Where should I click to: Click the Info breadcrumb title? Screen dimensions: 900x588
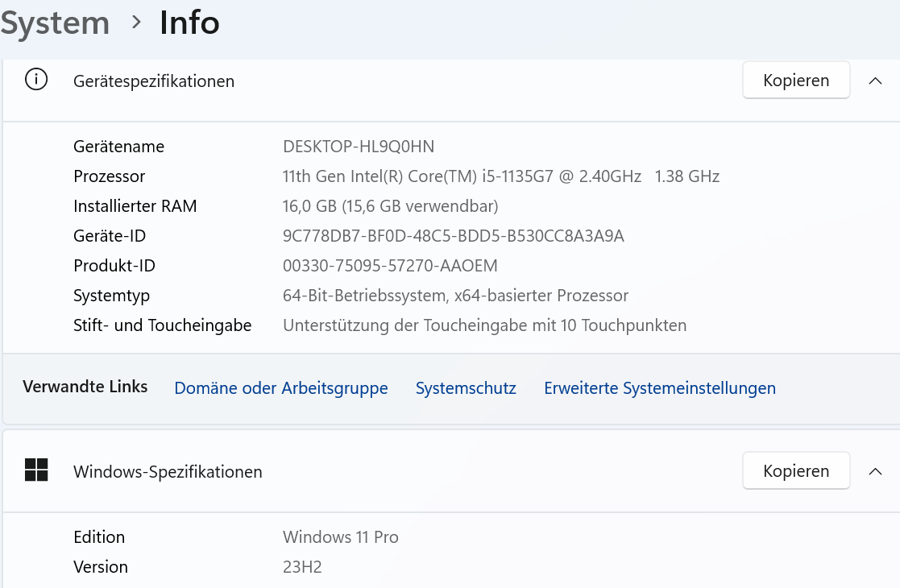tap(189, 23)
